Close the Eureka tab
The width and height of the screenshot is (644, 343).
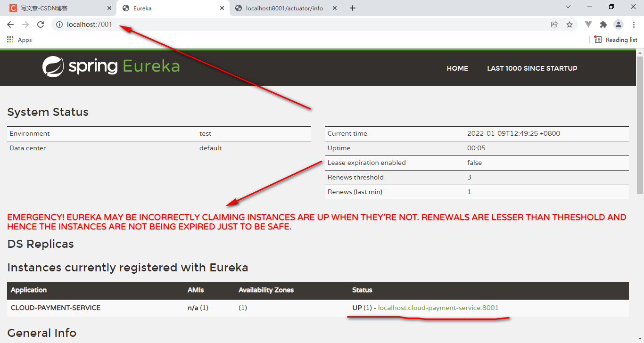coord(222,8)
